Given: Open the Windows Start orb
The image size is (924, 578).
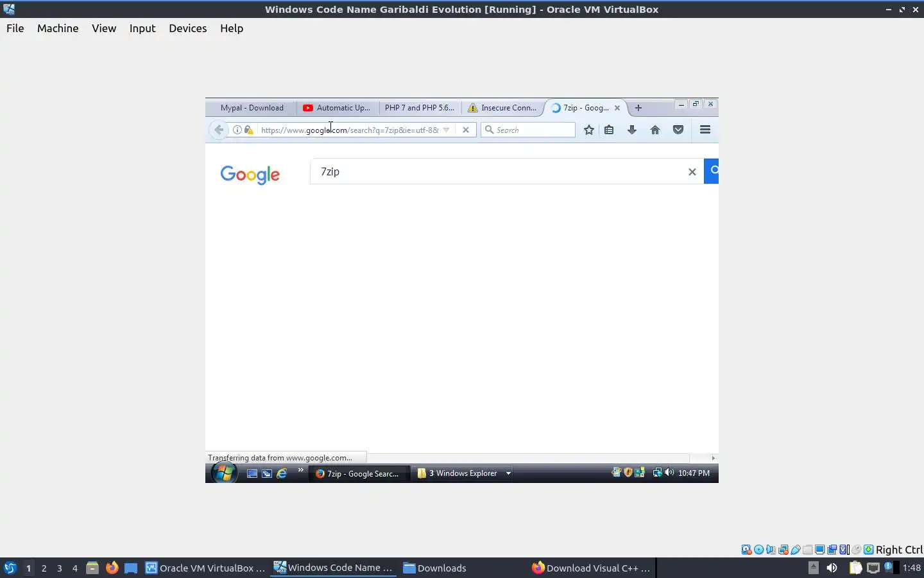Looking at the screenshot, I should [224, 473].
